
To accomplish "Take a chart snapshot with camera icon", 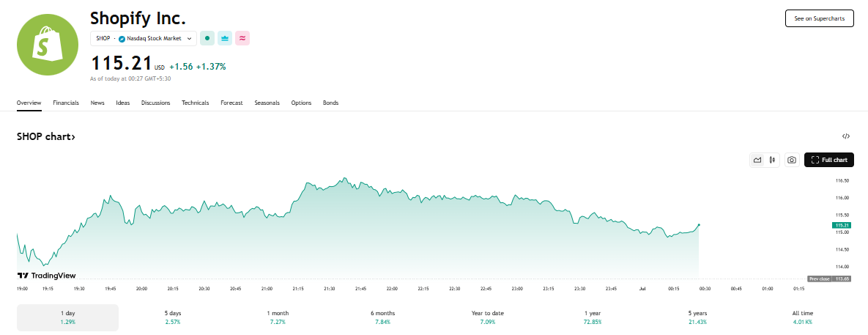I will pos(792,160).
